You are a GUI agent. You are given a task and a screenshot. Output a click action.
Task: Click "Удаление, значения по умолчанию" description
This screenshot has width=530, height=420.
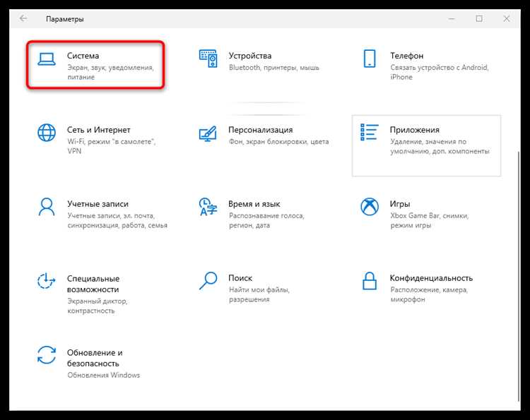point(440,146)
